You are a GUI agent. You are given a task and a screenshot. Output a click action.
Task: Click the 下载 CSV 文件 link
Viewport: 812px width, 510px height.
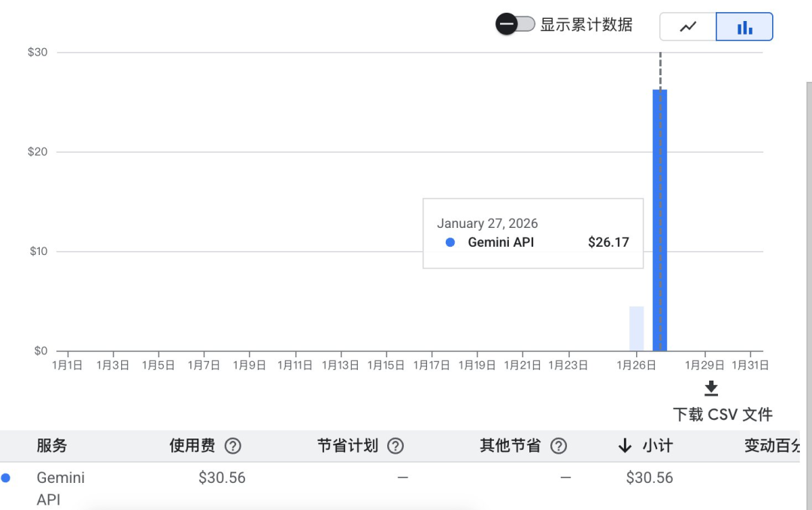coord(723,414)
